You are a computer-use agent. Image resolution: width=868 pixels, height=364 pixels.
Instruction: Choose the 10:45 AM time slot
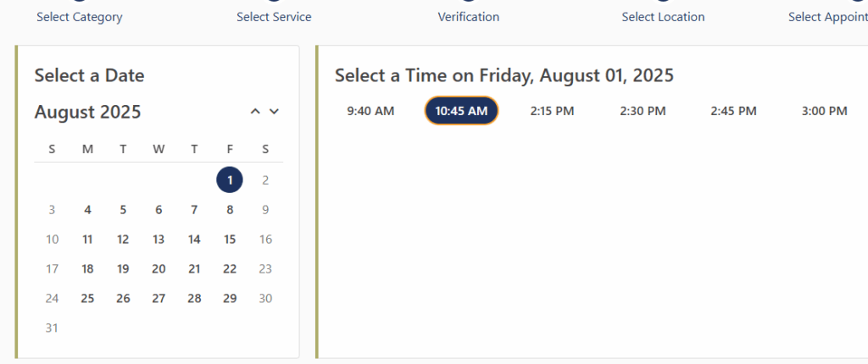(x=461, y=111)
